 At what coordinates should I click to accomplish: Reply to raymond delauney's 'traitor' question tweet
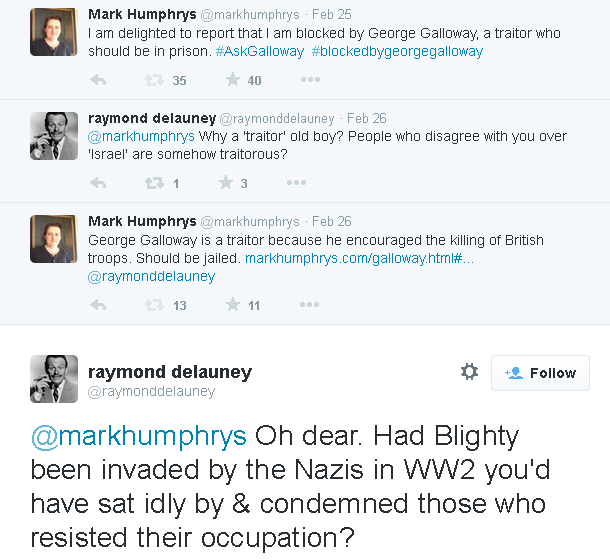click(98, 183)
